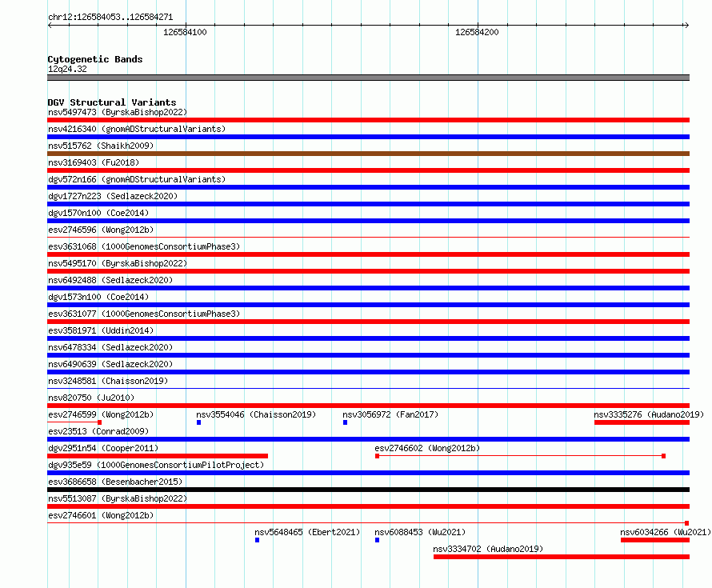Click esv3631068 (1000GenomesConsortiumPhase3) label
712x588 pixels.
(144, 246)
